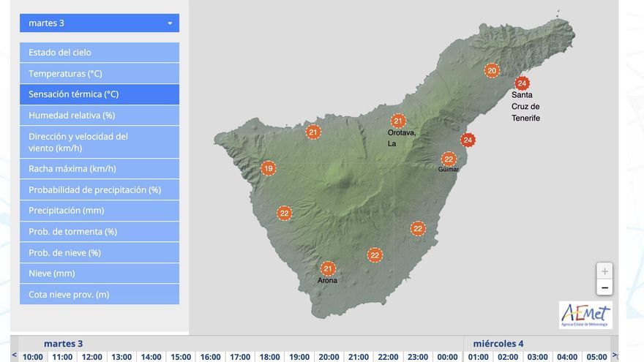Viewport: 644px width, 362px height.
Task: Choose Prob. de tormenta (%)
Action: 100,232
